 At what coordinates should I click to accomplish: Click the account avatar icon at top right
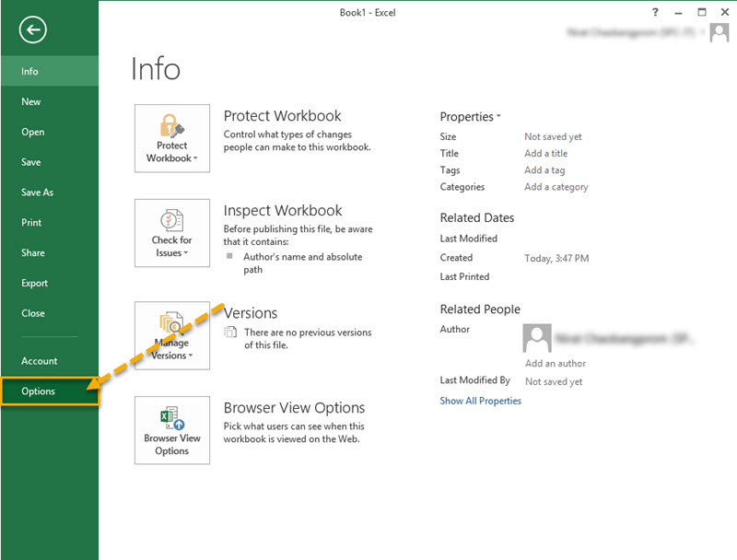tap(719, 33)
